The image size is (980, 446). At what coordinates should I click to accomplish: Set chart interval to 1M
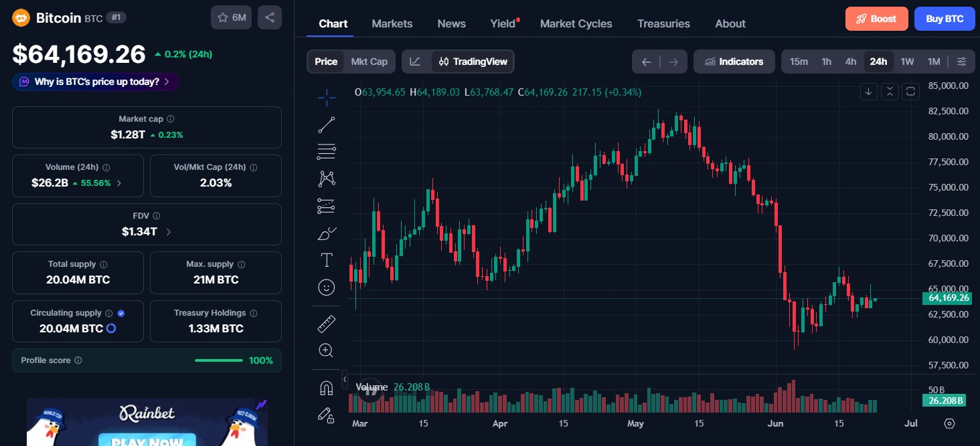[934, 62]
